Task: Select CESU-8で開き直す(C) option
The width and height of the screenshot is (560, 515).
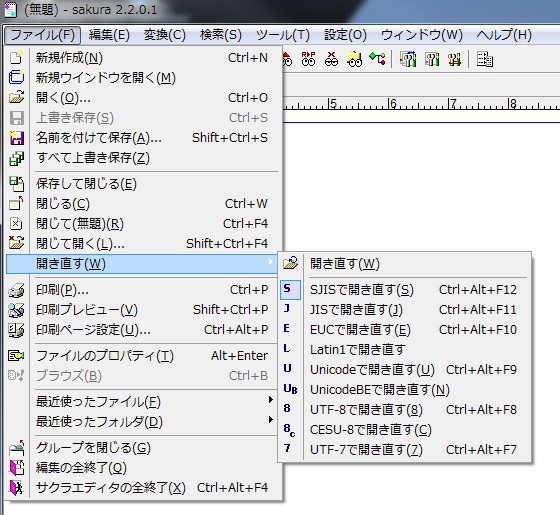Action: tap(404, 430)
